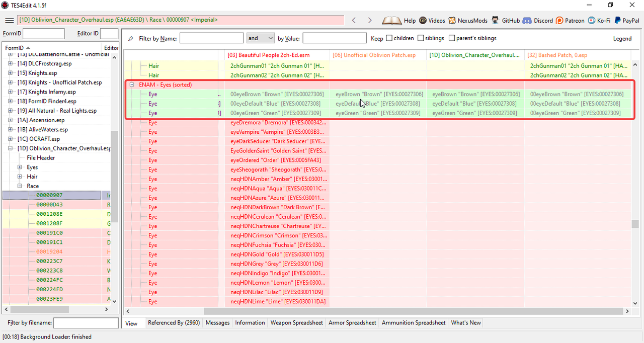
Task: Enable the Keep children checkbox
Action: coord(389,38)
